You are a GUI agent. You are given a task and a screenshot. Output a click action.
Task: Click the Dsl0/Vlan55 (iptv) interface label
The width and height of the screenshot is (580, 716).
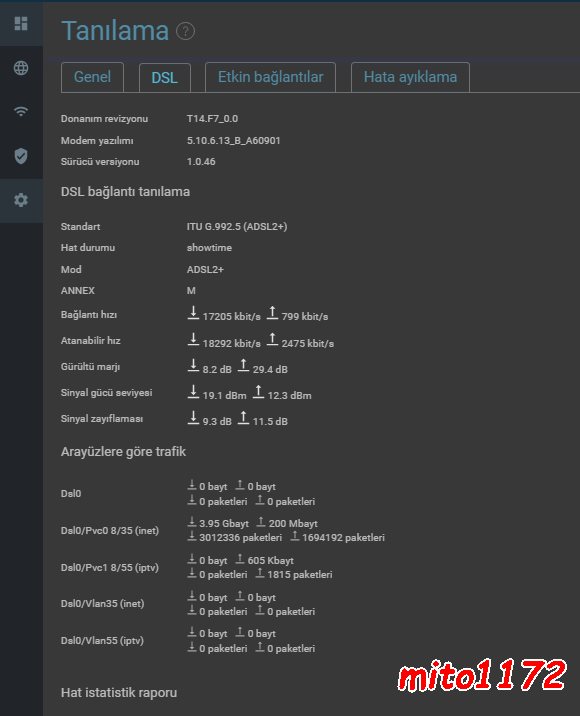coord(102,641)
